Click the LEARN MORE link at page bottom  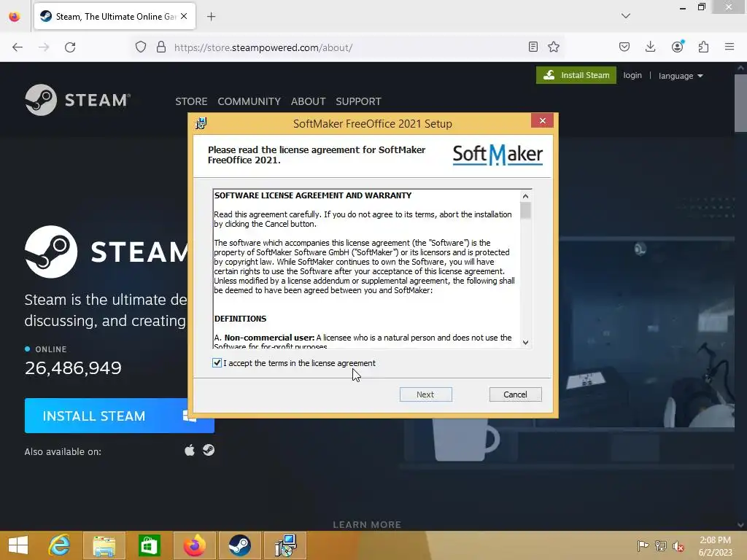coord(367,524)
